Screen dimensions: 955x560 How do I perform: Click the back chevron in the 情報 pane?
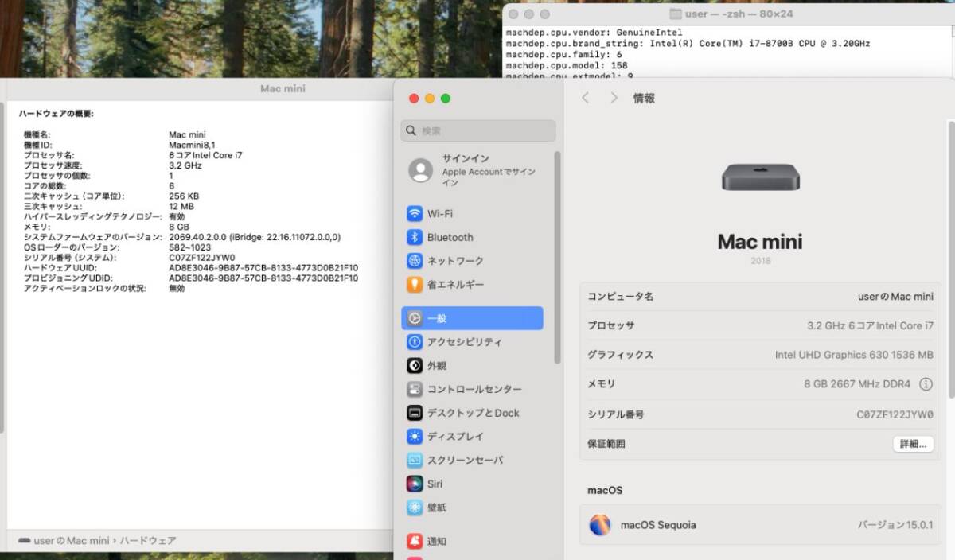tap(585, 97)
